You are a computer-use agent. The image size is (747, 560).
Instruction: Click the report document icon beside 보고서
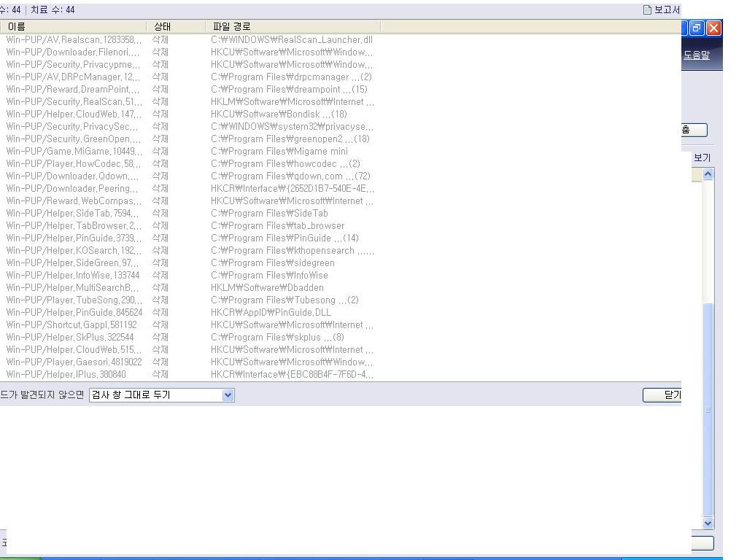[647, 9]
